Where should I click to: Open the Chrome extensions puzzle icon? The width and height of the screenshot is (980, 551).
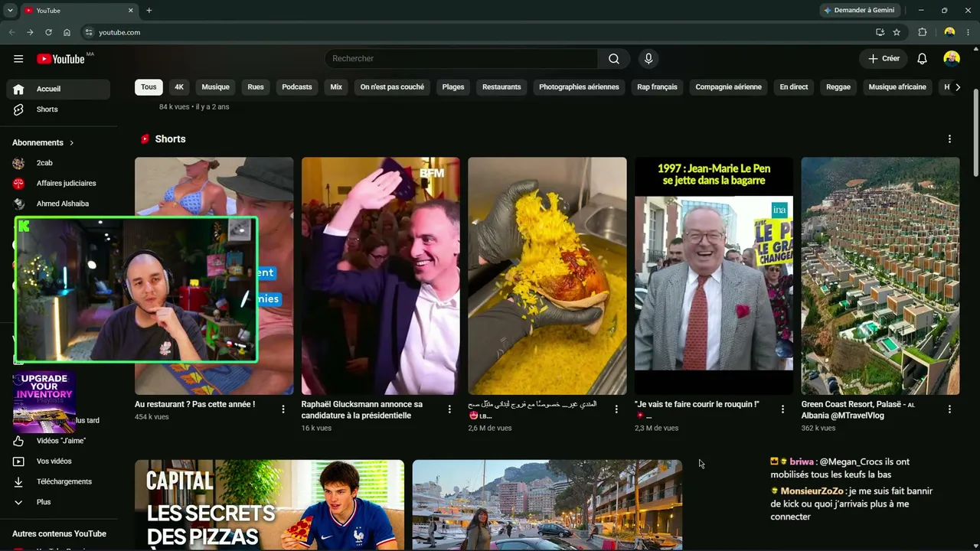click(x=923, y=32)
